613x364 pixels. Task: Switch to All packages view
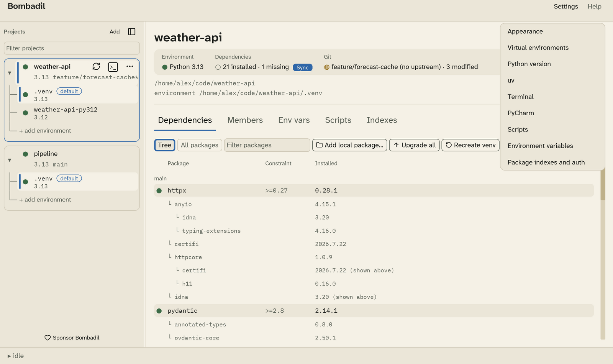click(200, 145)
